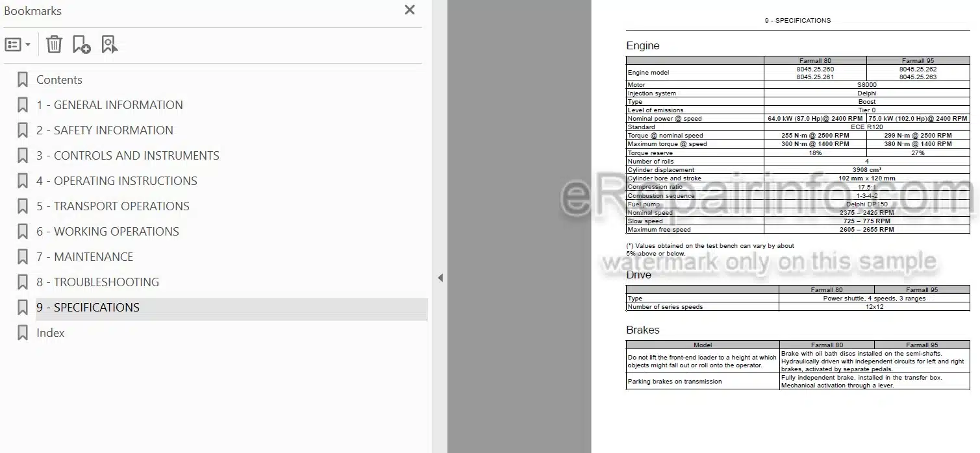Click Power shuttle, 4 speeds, 3 ranges
Screen dimensions: 980x453
point(874,299)
